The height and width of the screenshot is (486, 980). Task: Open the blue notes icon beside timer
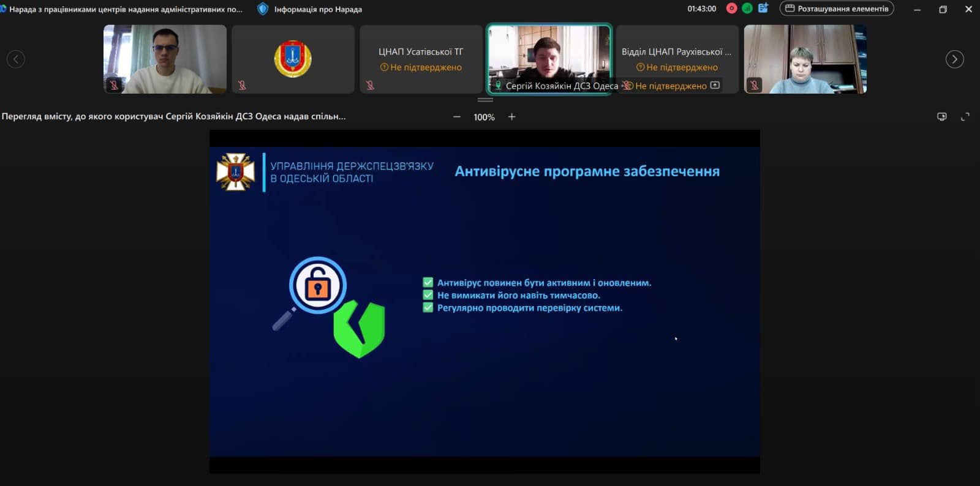tap(763, 8)
